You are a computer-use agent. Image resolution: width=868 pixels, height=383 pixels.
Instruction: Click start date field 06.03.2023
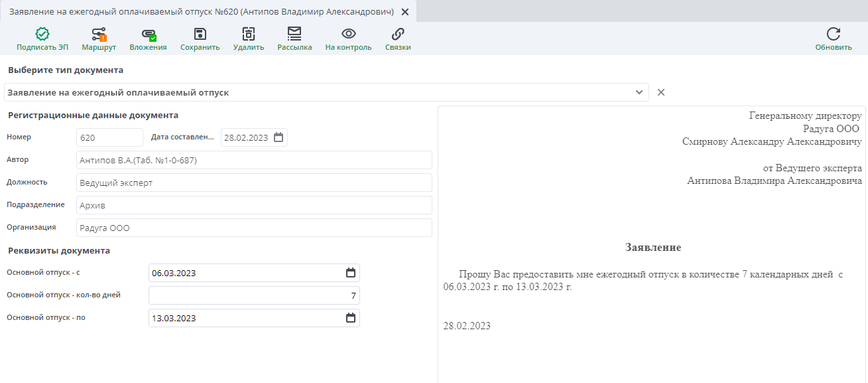coord(254,273)
